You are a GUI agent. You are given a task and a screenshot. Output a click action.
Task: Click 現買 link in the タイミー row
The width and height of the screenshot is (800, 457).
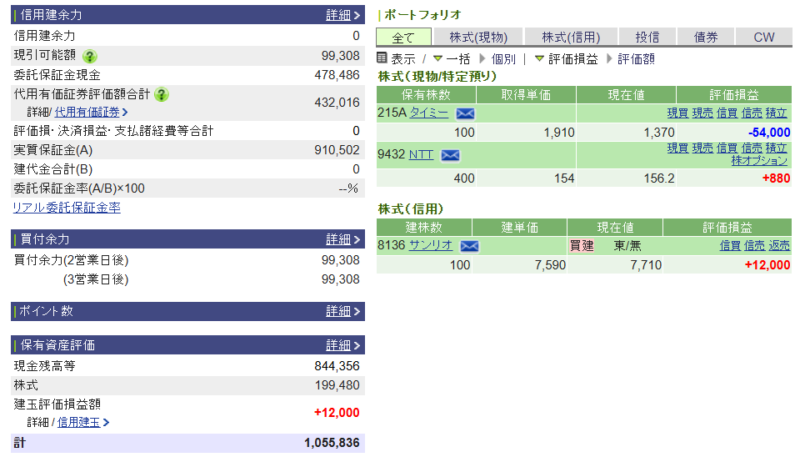[x=677, y=114]
